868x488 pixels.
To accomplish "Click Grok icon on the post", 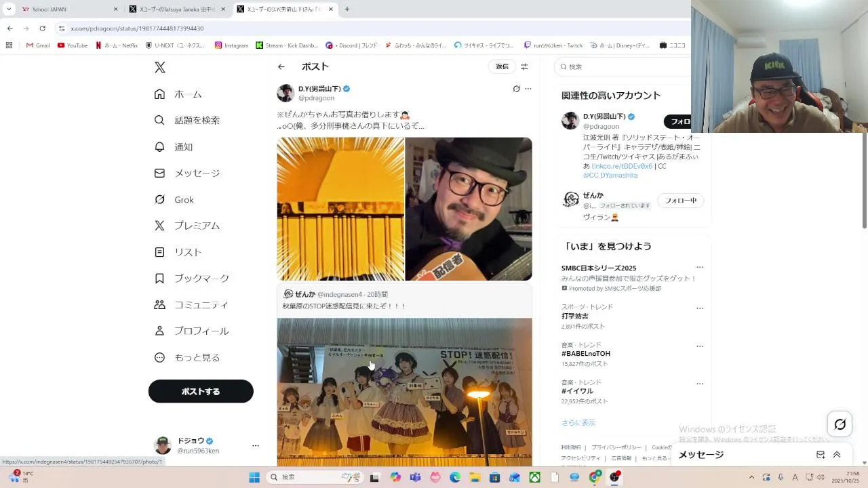I will pos(516,89).
